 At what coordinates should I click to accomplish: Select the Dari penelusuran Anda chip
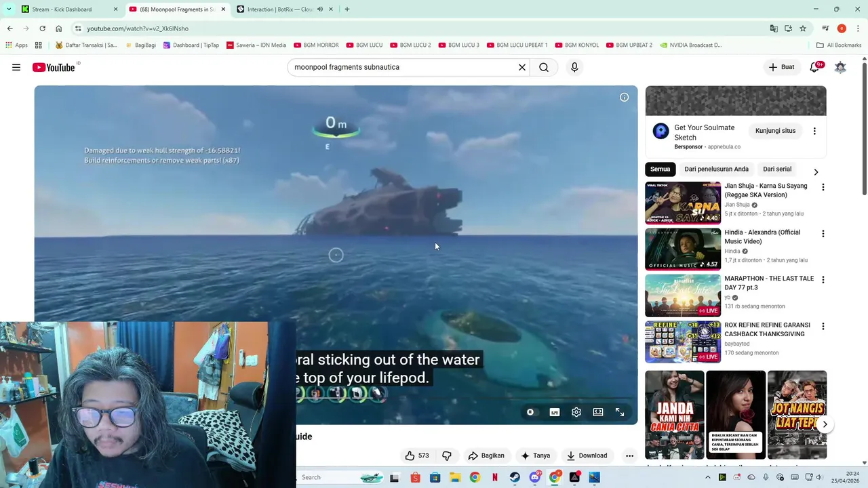(x=716, y=169)
